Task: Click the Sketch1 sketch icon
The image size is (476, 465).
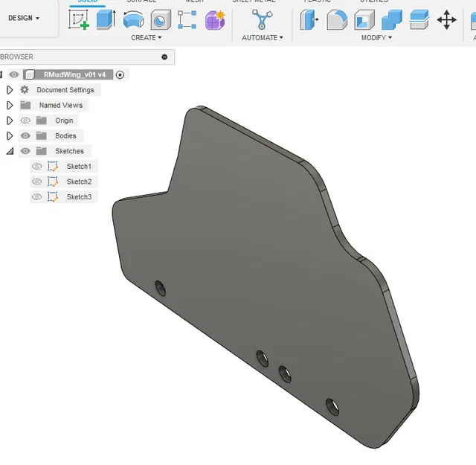Action: click(53, 167)
